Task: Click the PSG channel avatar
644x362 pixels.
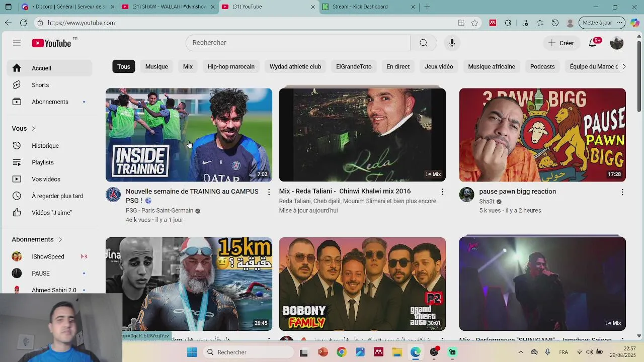Action: click(113, 195)
